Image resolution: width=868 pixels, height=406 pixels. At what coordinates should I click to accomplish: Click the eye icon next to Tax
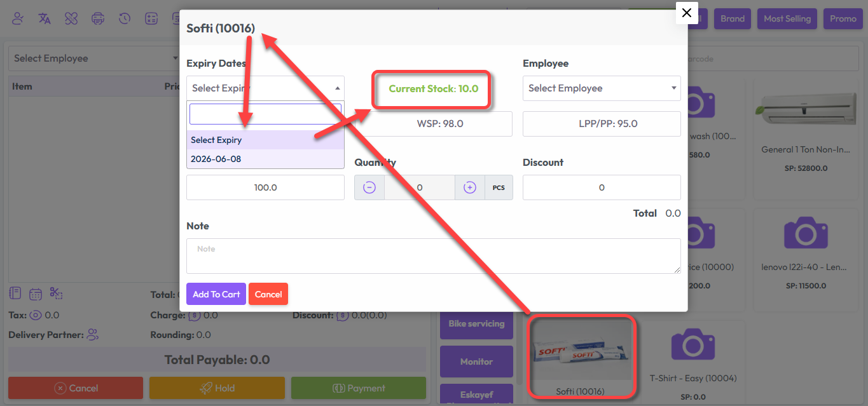[x=36, y=315]
